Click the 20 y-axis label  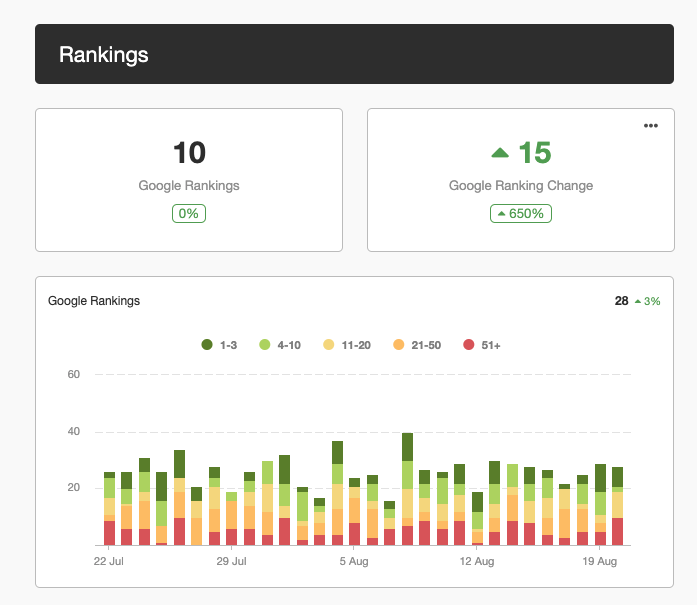point(73,488)
